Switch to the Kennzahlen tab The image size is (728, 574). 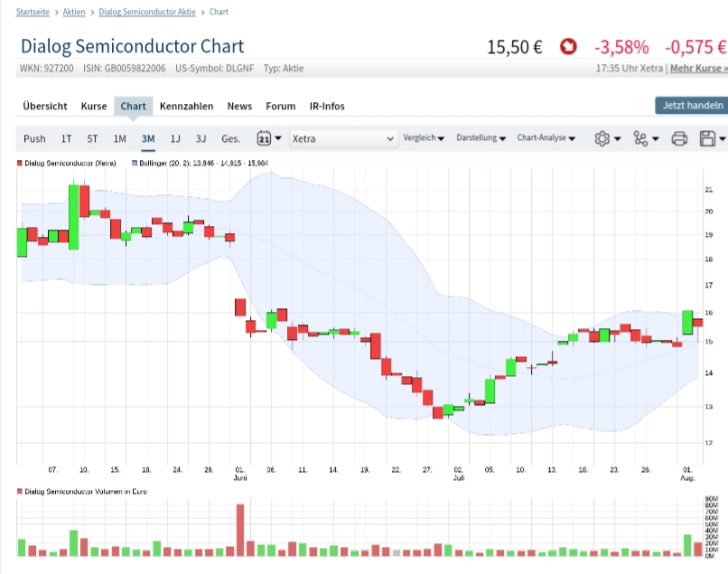186,106
